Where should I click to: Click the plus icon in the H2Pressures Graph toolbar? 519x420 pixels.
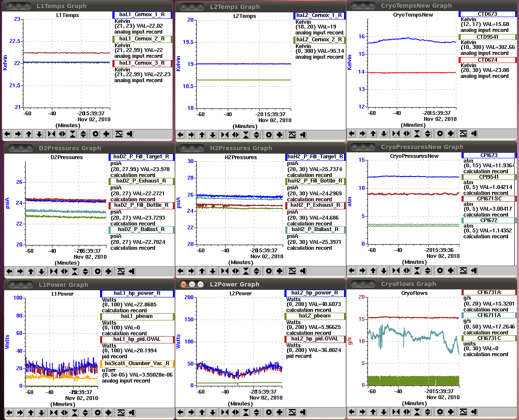280,271
